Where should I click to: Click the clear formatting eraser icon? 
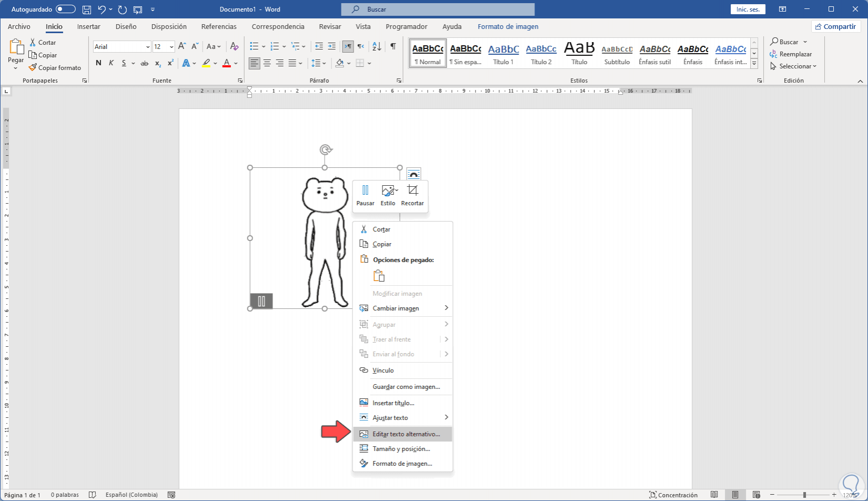pyautogui.click(x=235, y=46)
